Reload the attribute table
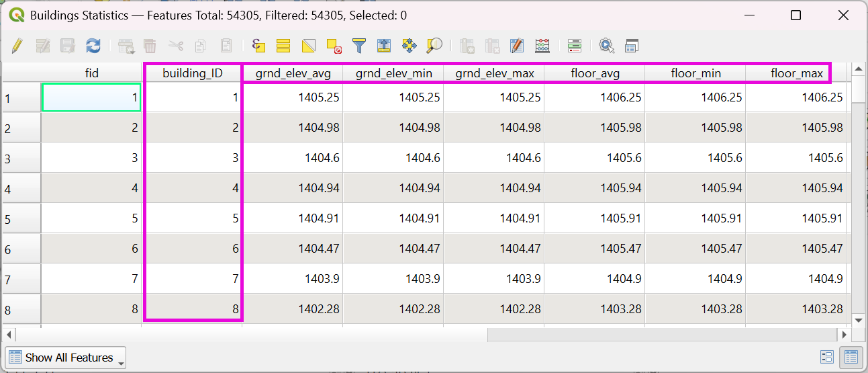868x373 pixels. 93,46
